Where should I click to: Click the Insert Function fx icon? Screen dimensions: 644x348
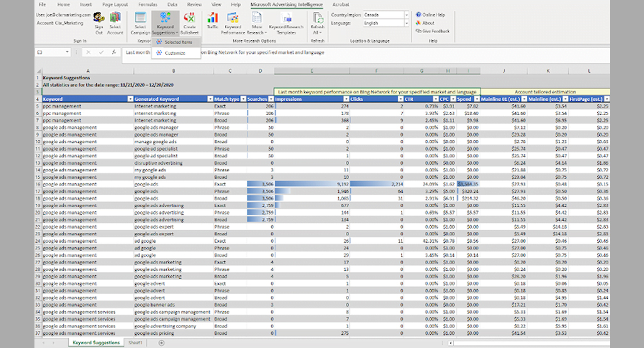114,52
